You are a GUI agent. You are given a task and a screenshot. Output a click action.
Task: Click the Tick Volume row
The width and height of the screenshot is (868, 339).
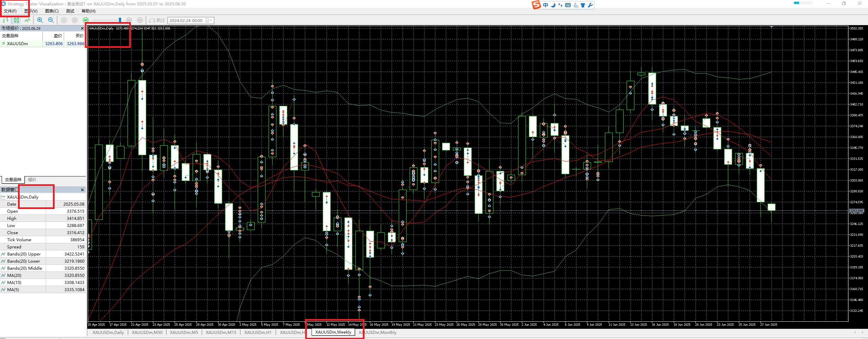[43, 240]
